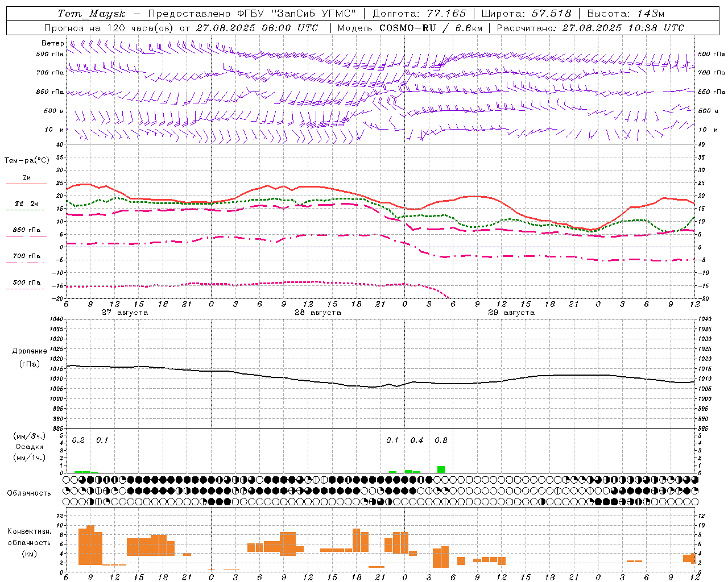Select the model label 'COSMO-RU / 6.6км'
This screenshot has height=582, width=728.
[431, 28]
